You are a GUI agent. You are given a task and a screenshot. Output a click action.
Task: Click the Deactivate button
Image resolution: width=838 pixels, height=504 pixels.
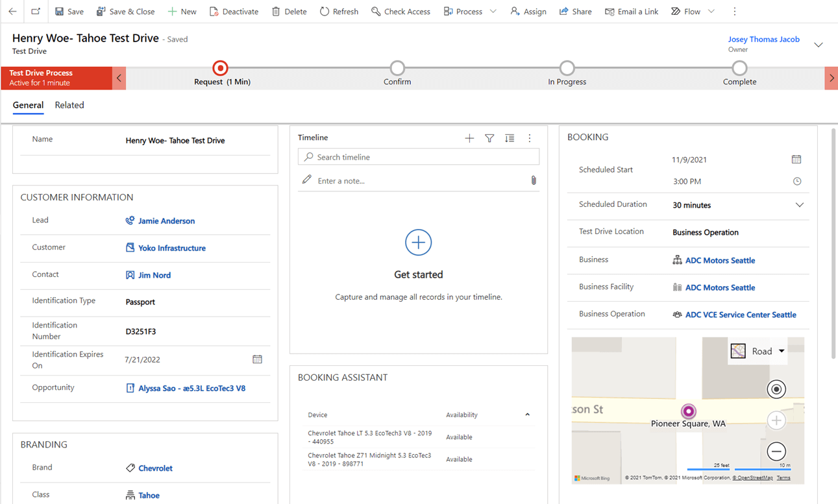(234, 11)
